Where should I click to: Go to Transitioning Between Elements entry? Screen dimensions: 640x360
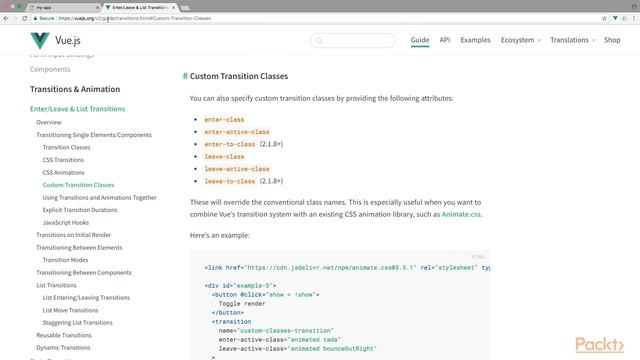click(x=79, y=248)
